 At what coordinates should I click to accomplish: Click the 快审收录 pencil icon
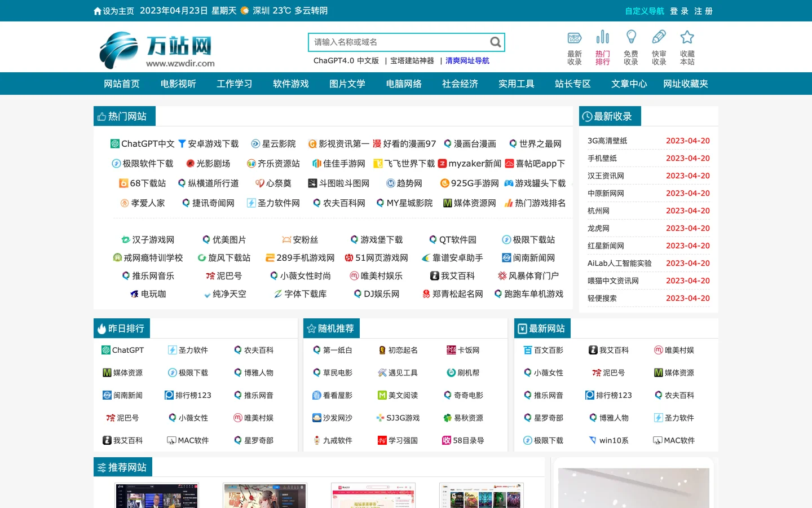click(x=659, y=37)
